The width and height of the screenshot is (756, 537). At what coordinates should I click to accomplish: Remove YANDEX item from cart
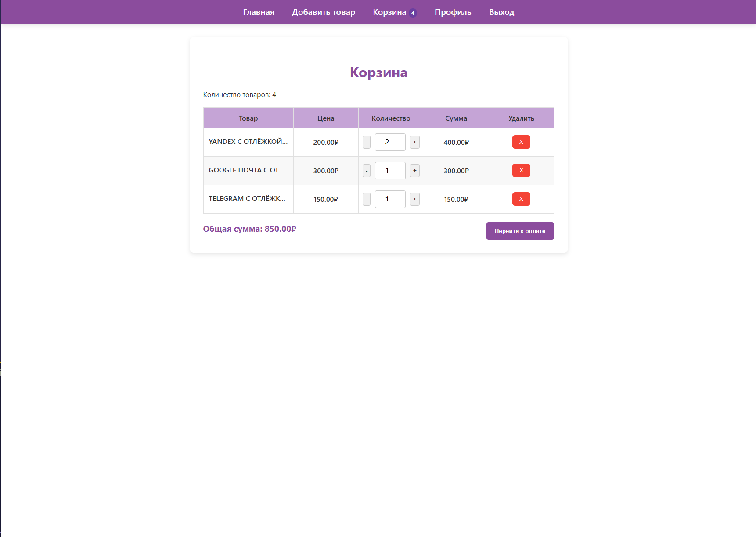(521, 142)
